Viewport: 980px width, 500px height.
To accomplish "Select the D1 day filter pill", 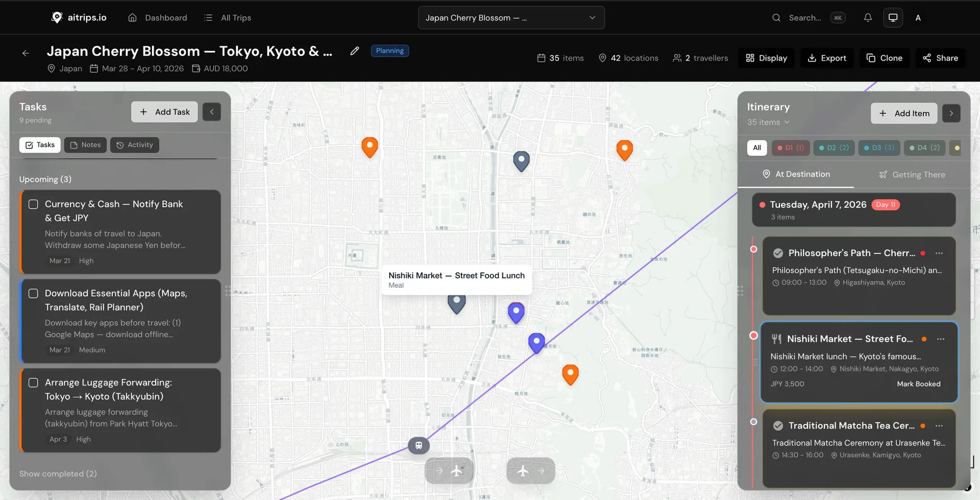I will [x=791, y=147].
